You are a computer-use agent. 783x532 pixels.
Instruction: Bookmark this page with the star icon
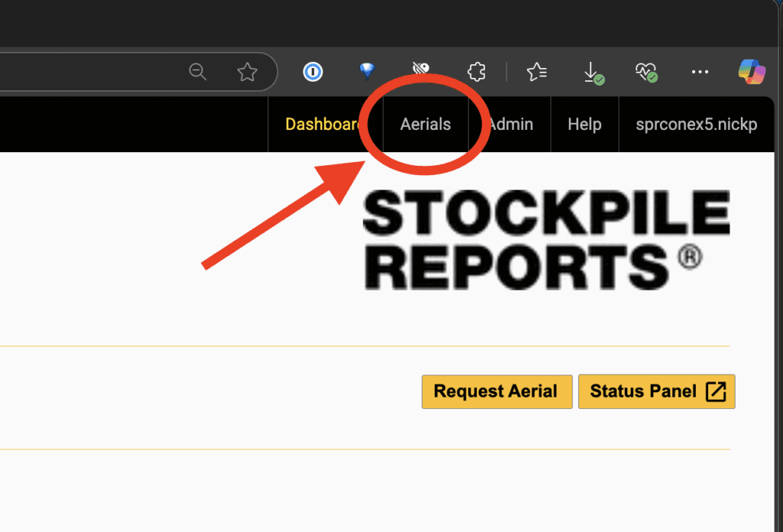tap(247, 72)
